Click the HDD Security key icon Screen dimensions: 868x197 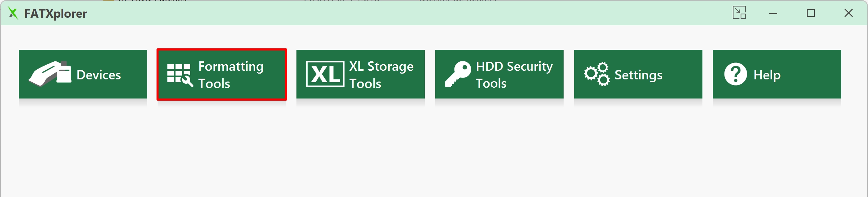[x=458, y=74]
